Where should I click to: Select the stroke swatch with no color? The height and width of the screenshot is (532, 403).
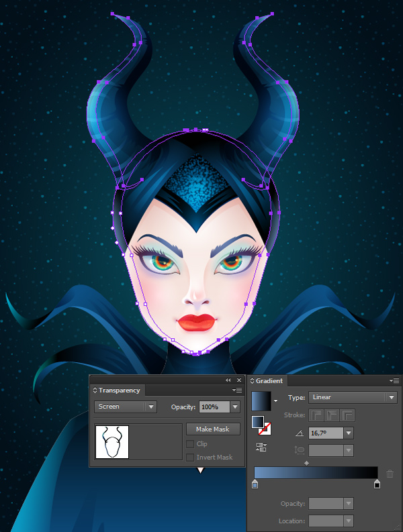tap(265, 429)
